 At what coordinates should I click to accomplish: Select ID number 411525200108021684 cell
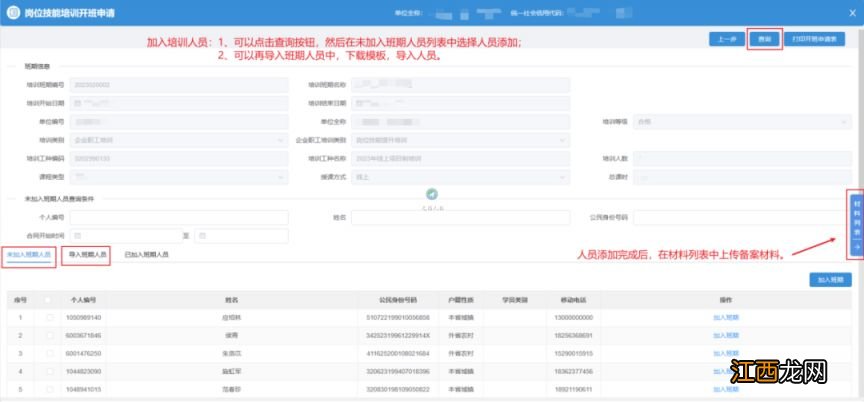(x=398, y=354)
